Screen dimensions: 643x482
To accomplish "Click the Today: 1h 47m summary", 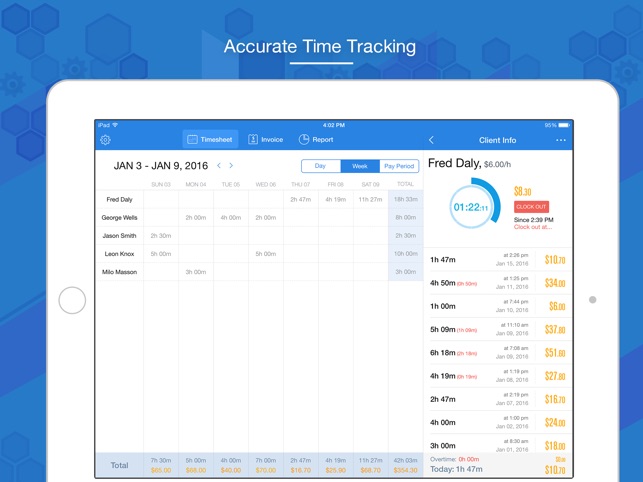I will point(456,469).
